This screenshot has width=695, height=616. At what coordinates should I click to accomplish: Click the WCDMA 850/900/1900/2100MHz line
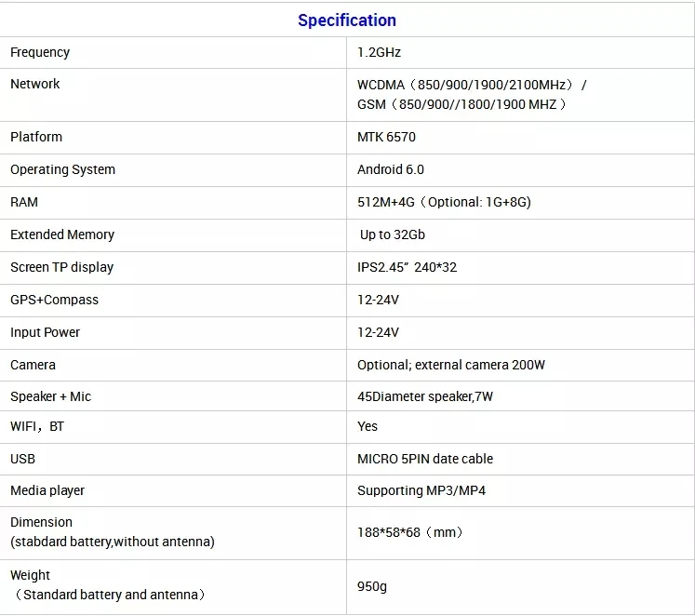(472, 85)
